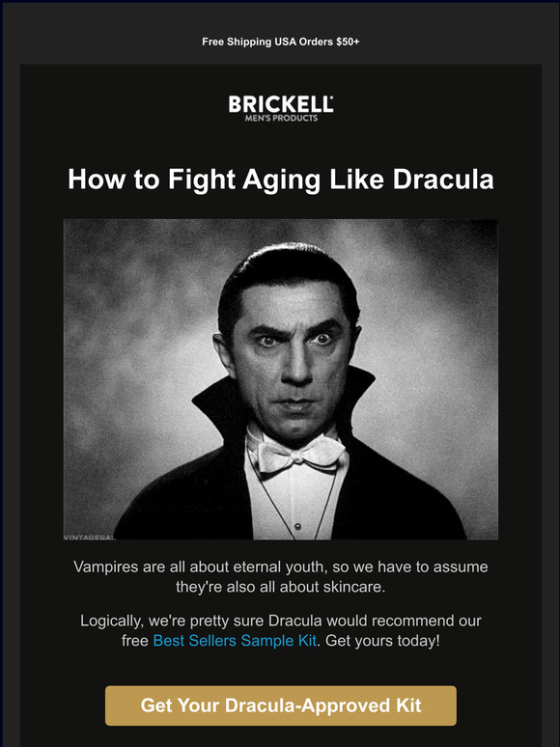Click the Brickell logo
This screenshot has height=747, width=560.
(280, 108)
